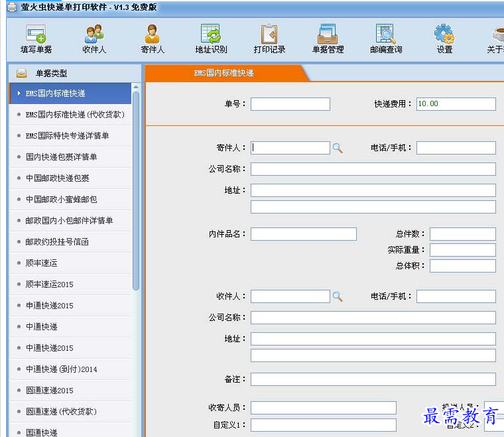Focus the 内件品名 field

304,234
